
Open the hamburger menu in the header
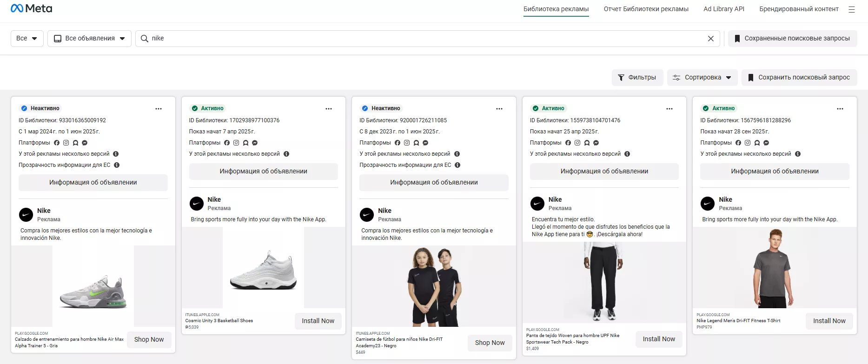(x=852, y=9)
